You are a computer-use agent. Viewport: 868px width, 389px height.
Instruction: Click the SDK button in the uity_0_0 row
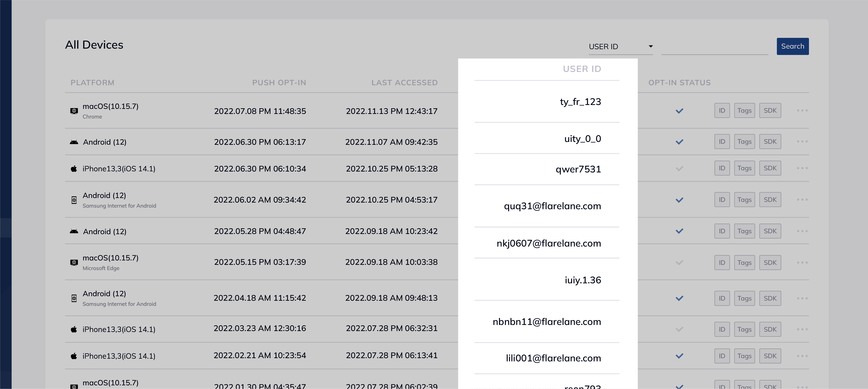click(770, 141)
